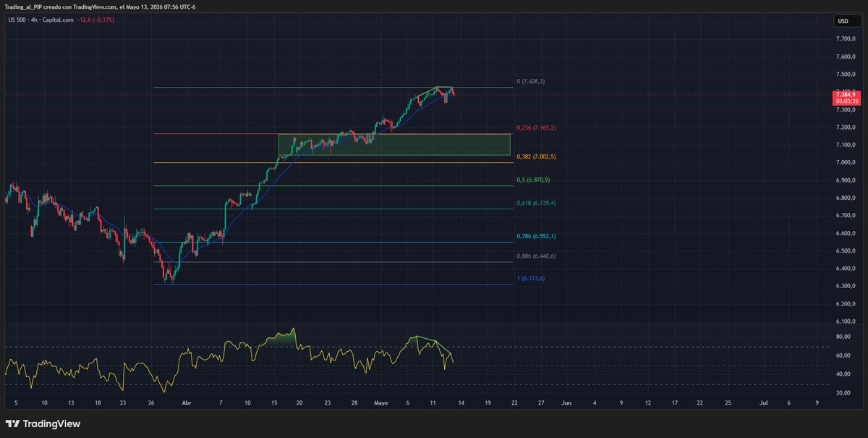
Task: Select the green rectangle zone drawing on chart
Action: pos(395,144)
